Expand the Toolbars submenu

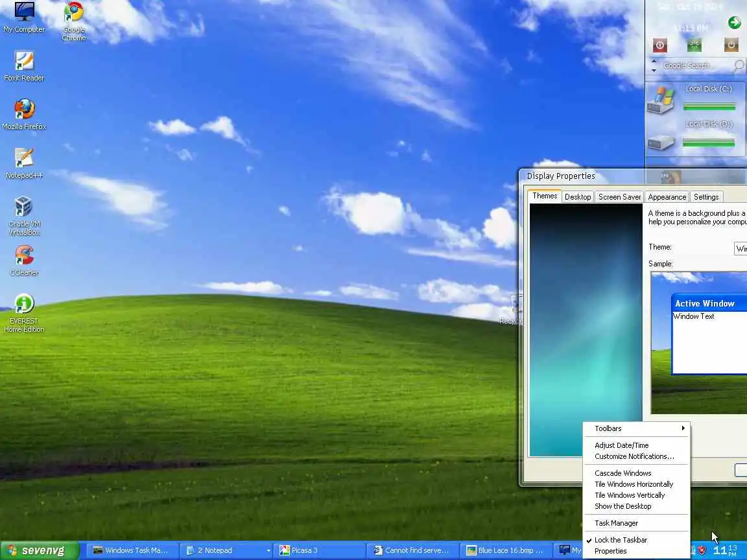click(637, 428)
